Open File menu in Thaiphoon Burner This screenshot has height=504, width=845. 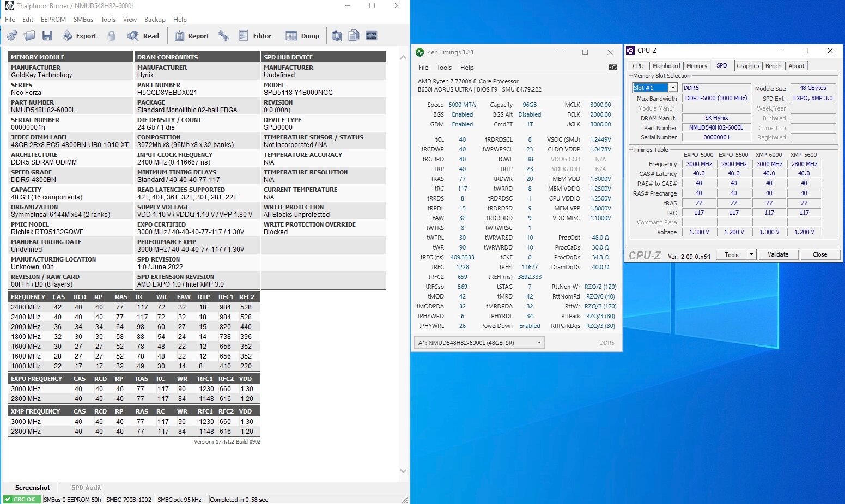pos(10,20)
